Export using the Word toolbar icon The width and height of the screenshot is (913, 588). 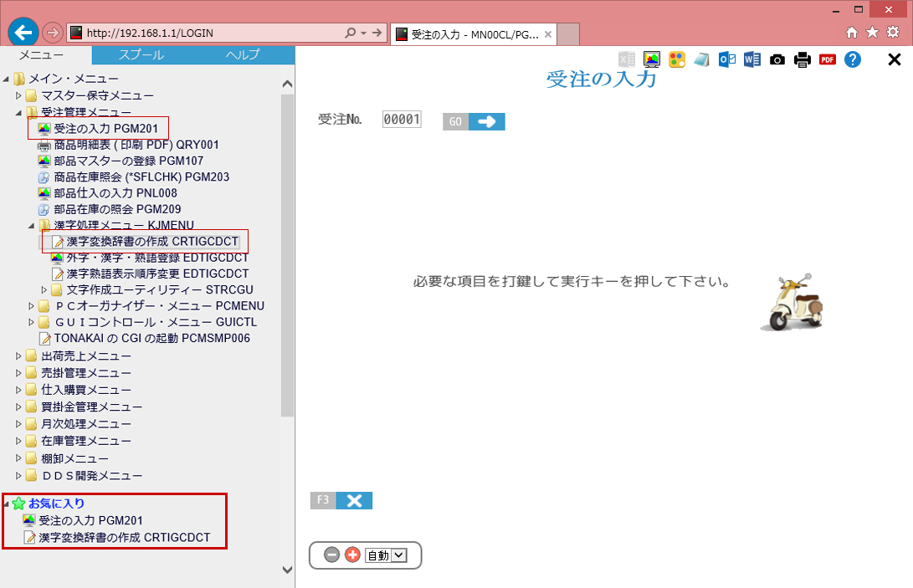(751, 59)
